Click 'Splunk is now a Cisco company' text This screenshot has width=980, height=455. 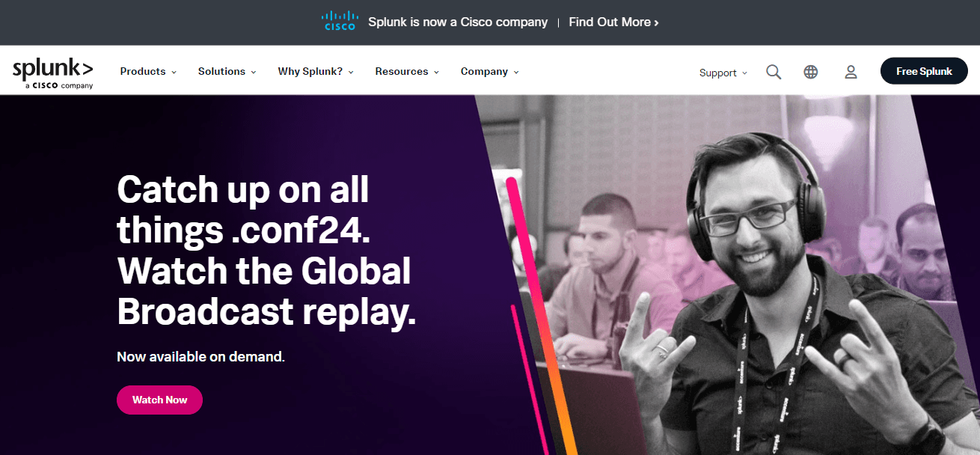458,22
